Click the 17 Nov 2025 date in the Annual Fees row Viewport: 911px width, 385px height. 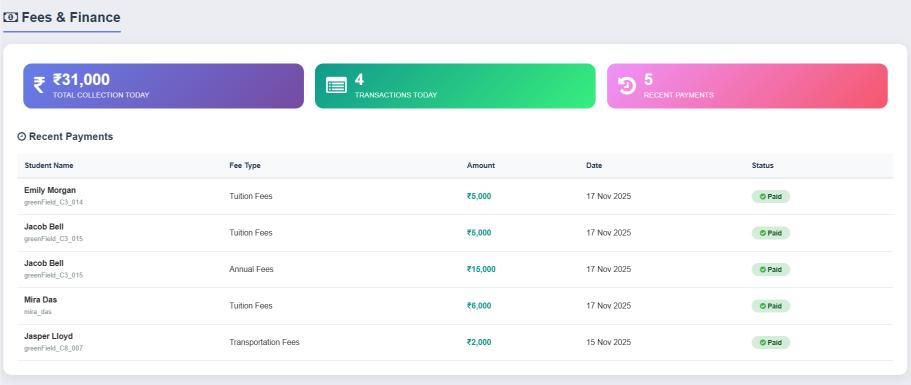tap(608, 269)
